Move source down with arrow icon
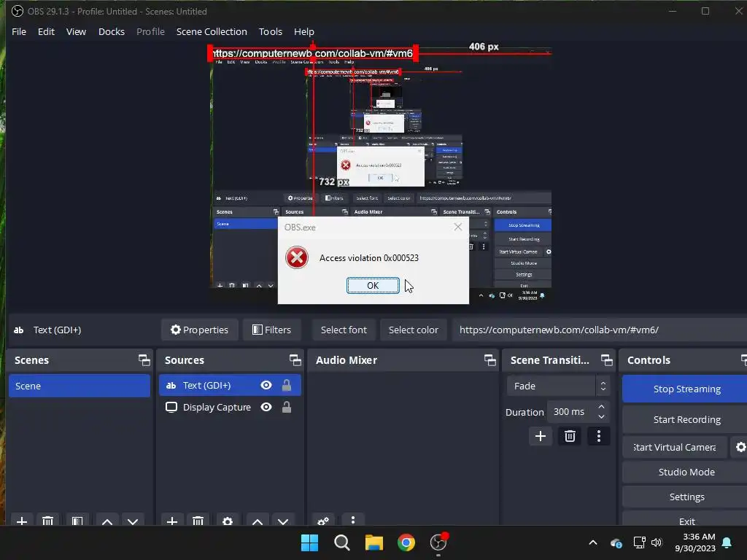 283,521
